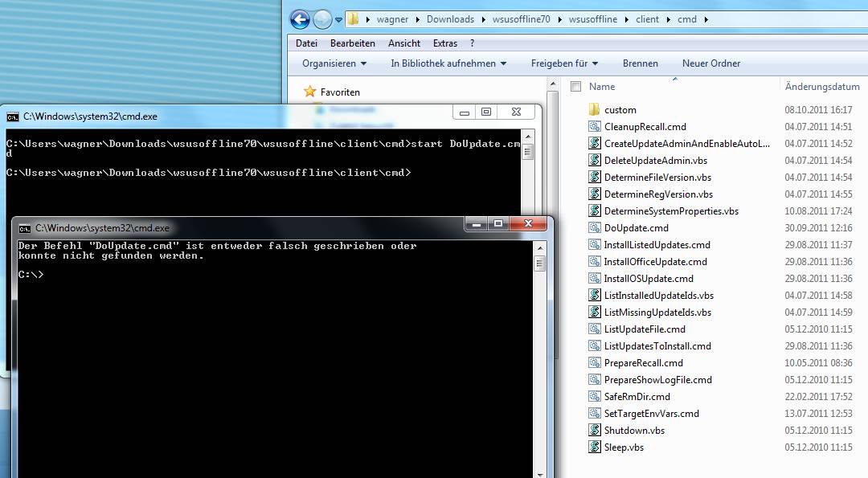The height and width of the screenshot is (478, 868).
Task: Click the Brennen button
Action: tap(640, 63)
